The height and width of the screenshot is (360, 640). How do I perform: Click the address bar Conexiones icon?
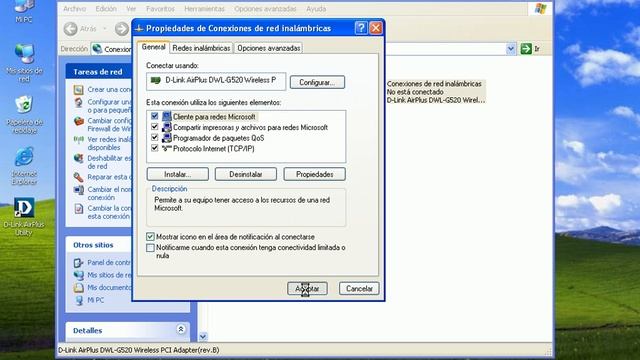(97, 49)
